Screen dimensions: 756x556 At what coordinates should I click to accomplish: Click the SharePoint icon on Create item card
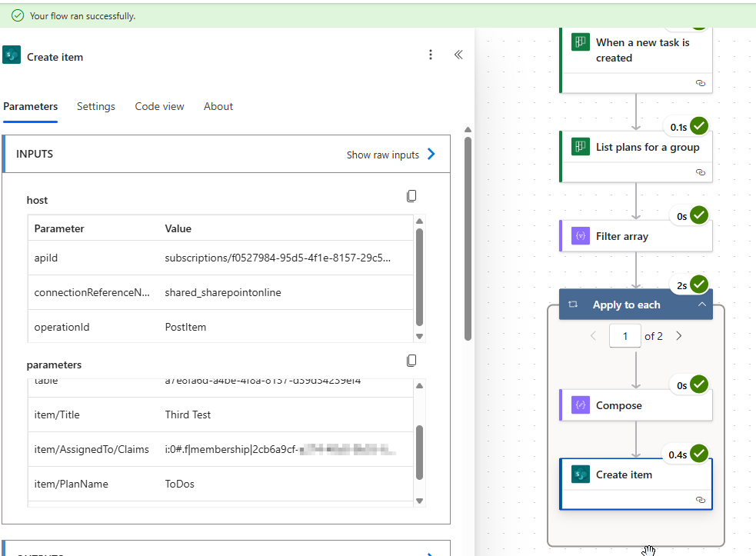pyautogui.click(x=581, y=474)
